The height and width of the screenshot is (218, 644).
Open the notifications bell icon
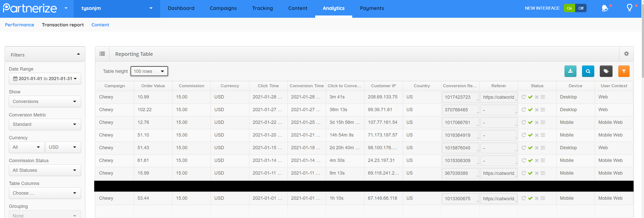click(605, 8)
